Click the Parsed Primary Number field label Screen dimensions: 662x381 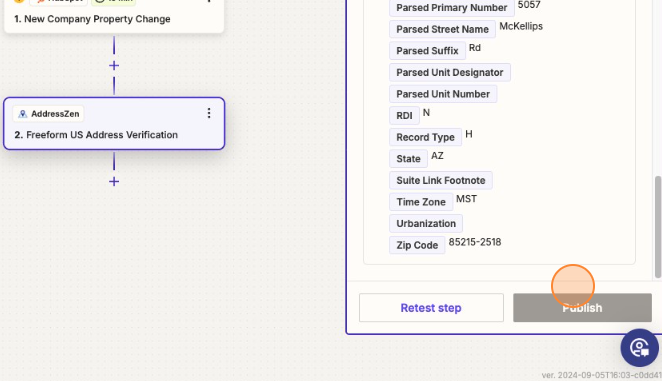click(451, 8)
